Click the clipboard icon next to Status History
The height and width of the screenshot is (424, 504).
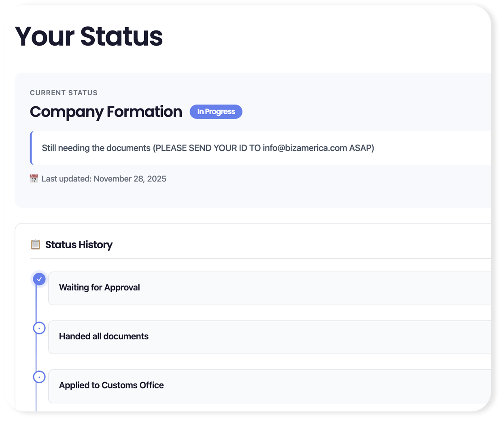coord(36,245)
